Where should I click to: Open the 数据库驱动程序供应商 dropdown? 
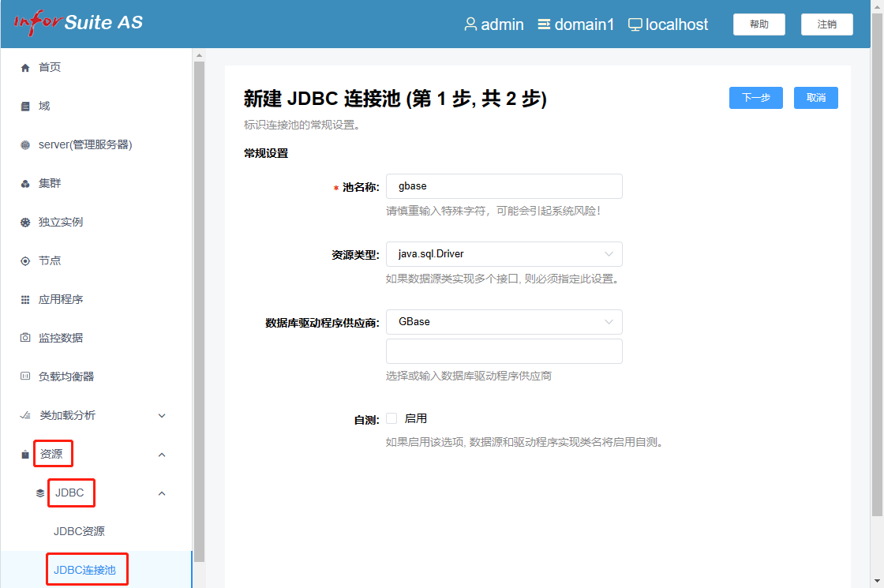pyautogui.click(x=504, y=322)
